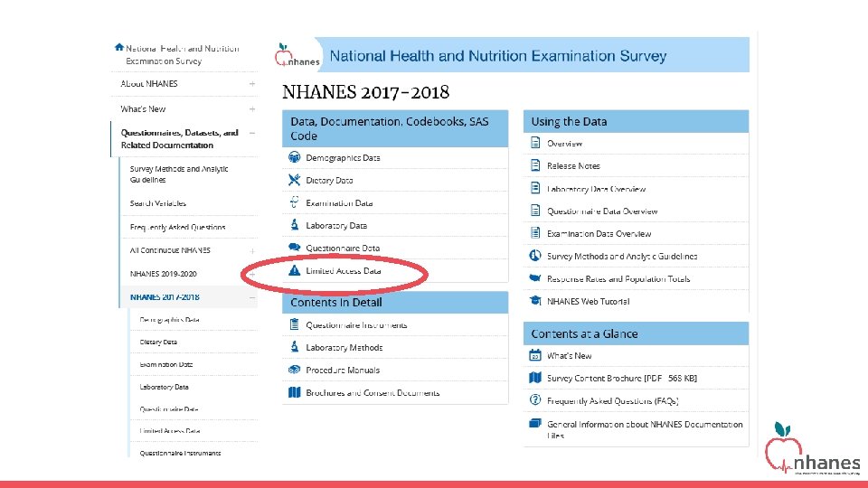Click the What's New calendar icon
Viewport: 868px width, 488px height.
535,354
